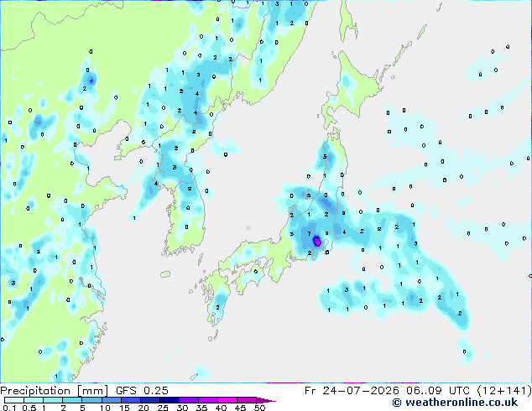Click the '10' legend scale label
This screenshot has width=532, height=411.
[105, 408]
